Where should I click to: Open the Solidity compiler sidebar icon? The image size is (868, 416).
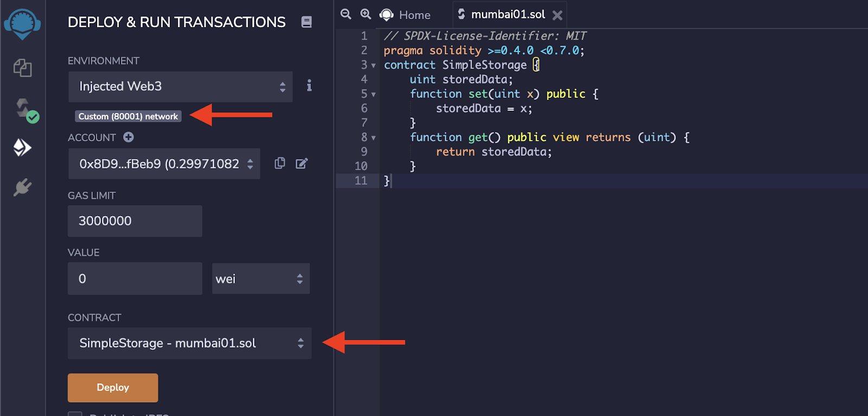(24, 110)
